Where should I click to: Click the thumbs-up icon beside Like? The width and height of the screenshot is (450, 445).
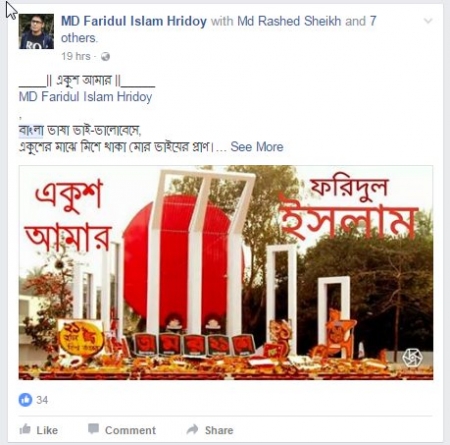25,429
